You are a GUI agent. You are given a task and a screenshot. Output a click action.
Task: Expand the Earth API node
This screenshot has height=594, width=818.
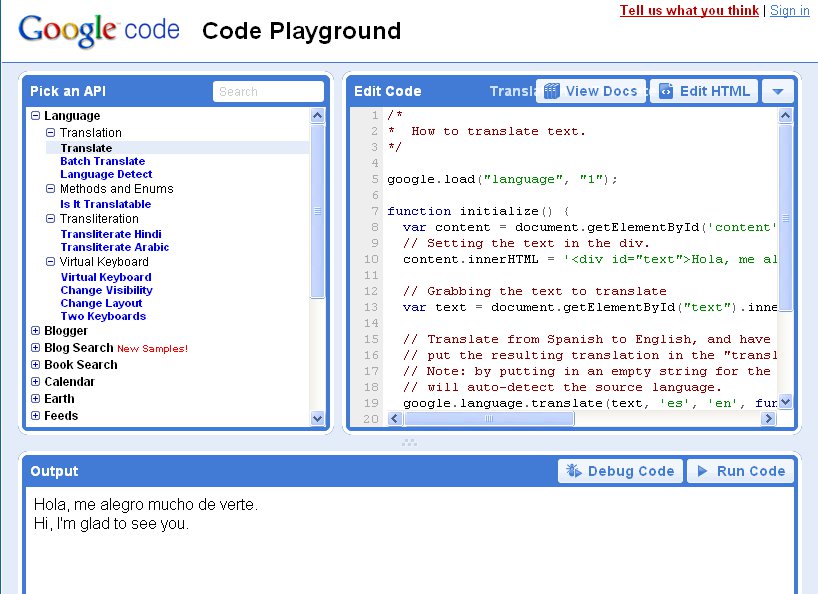pos(35,399)
